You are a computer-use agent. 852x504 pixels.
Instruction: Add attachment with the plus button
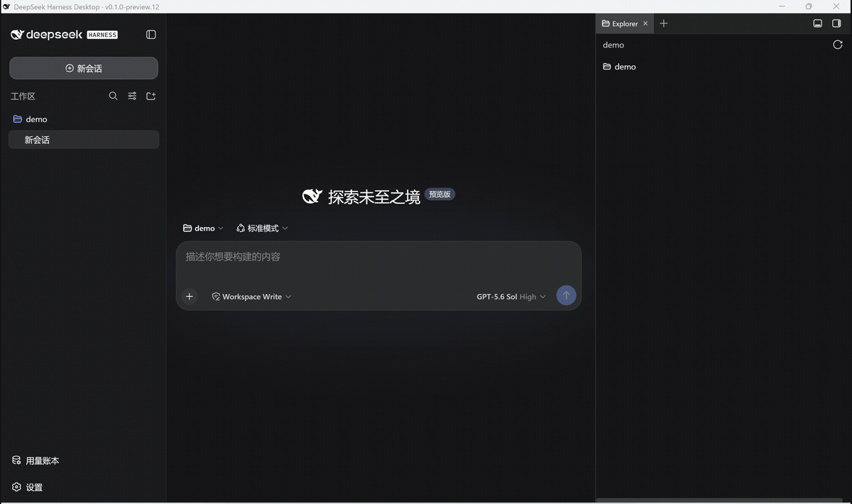point(189,297)
